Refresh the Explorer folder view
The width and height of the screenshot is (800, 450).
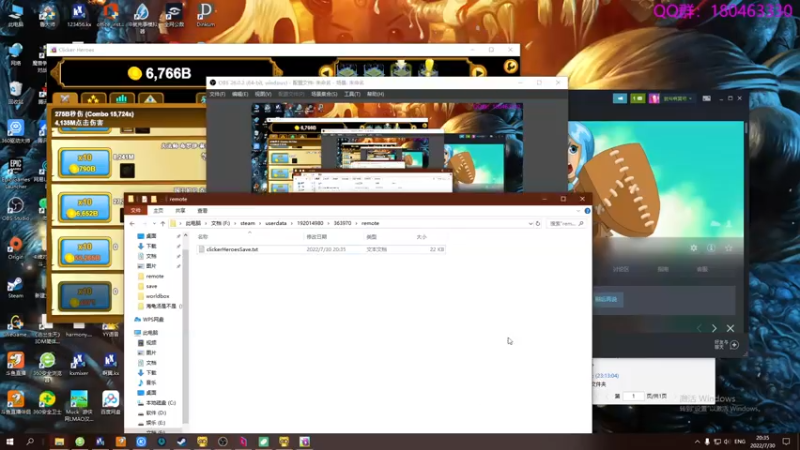click(x=538, y=223)
